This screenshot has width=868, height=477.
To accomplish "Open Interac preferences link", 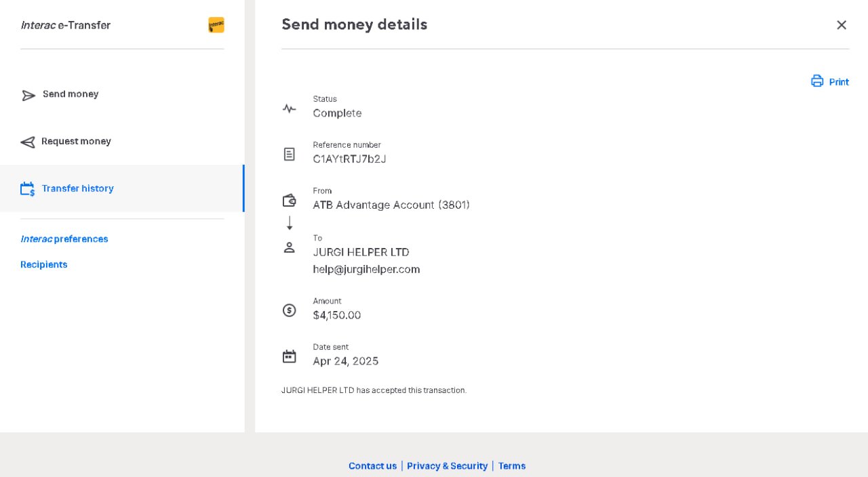I will coord(64,239).
